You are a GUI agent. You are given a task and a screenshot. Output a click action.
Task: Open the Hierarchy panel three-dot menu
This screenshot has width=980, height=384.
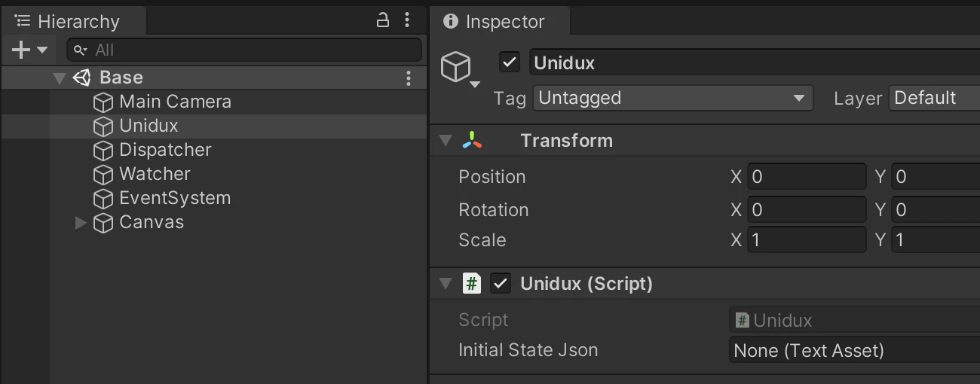click(x=407, y=20)
